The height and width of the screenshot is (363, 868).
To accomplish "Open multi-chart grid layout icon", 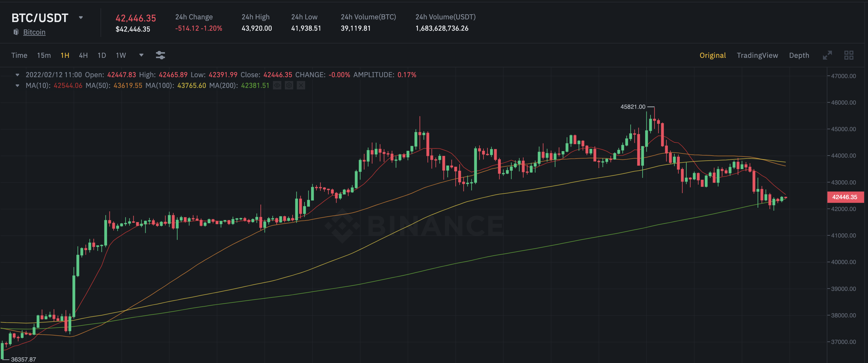I will click(848, 55).
